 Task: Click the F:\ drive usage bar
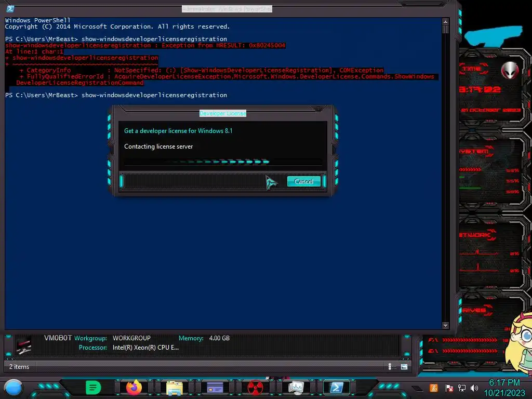click(469, 340)
